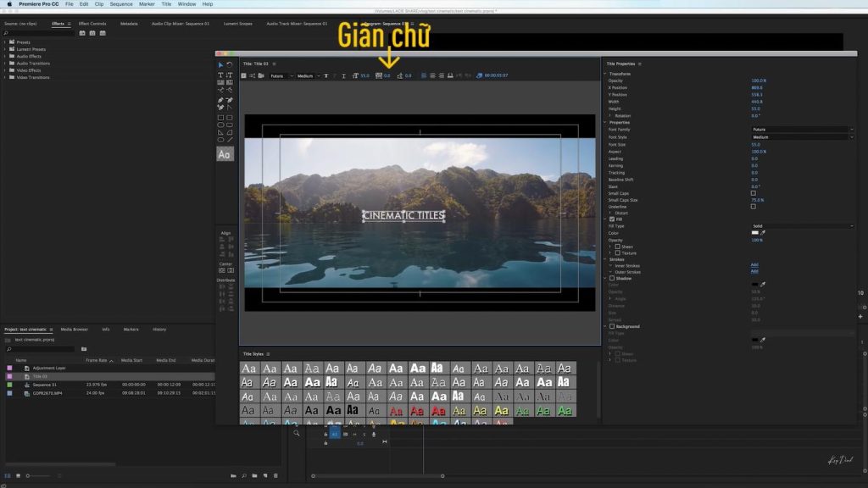Switch to the Effects tab
The width and height of the screenshot is (868, 488).
tap(58, 24)
